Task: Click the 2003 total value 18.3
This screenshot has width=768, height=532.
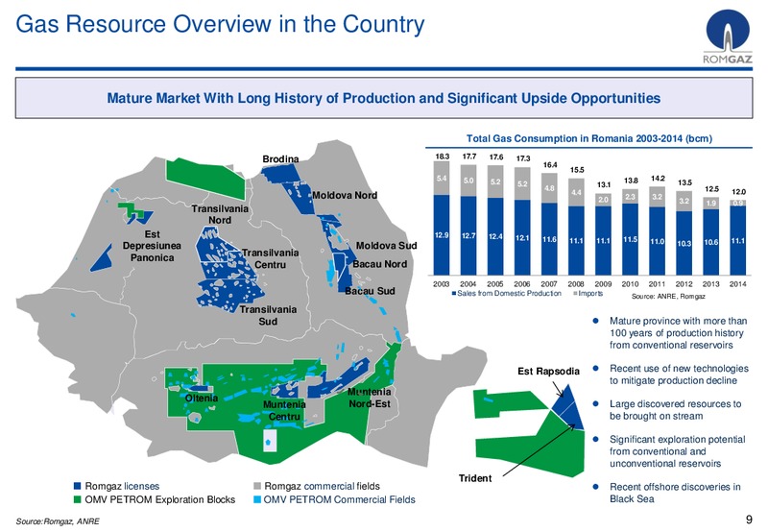Action: (x=442, y=157)
